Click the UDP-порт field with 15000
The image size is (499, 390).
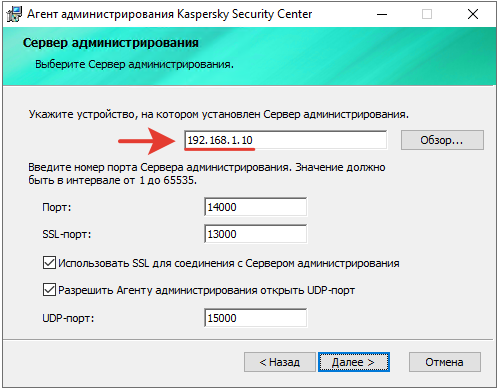(255, 318)
